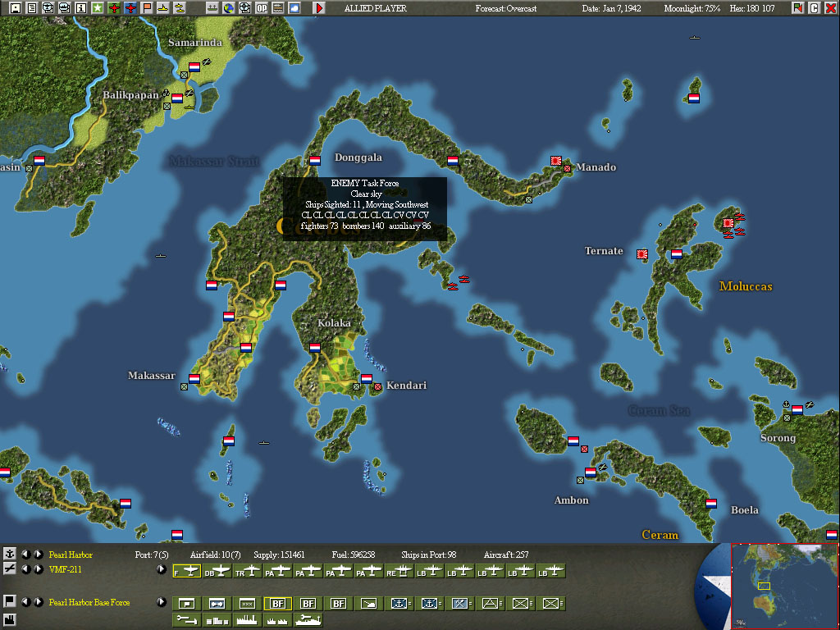Open the Pearl Harbor Base Force link
The image size is (840, 630).
point(89,602)
